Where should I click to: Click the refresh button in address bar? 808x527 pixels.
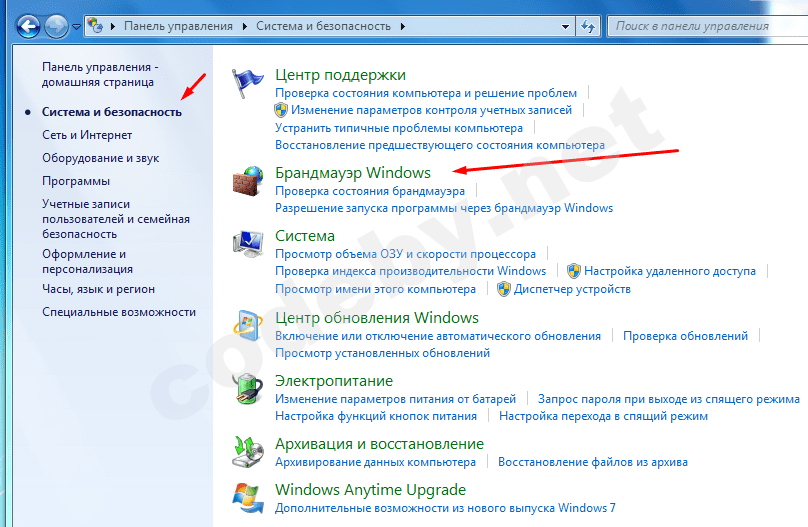pos(587,26)
